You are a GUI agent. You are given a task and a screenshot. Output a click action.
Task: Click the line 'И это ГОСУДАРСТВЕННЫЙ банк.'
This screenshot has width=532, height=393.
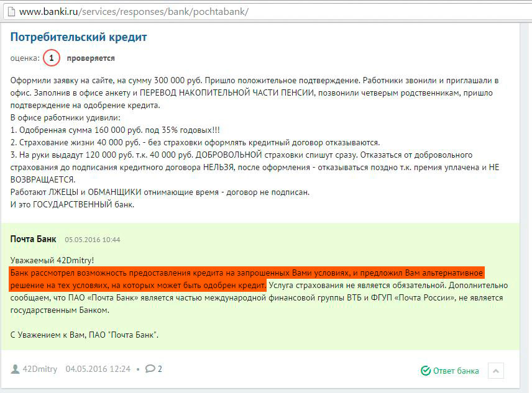click(72, 205)
